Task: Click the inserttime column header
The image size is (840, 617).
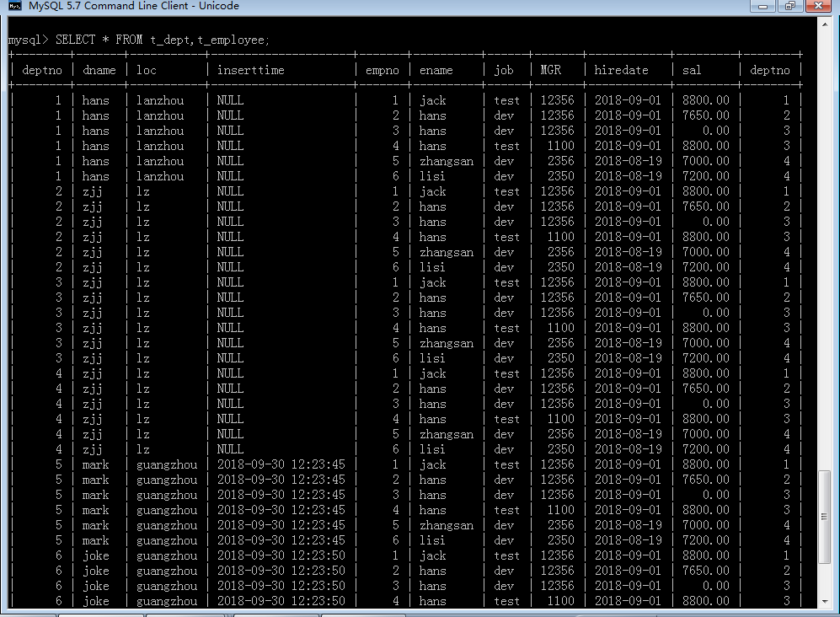Action: [251, 70]
